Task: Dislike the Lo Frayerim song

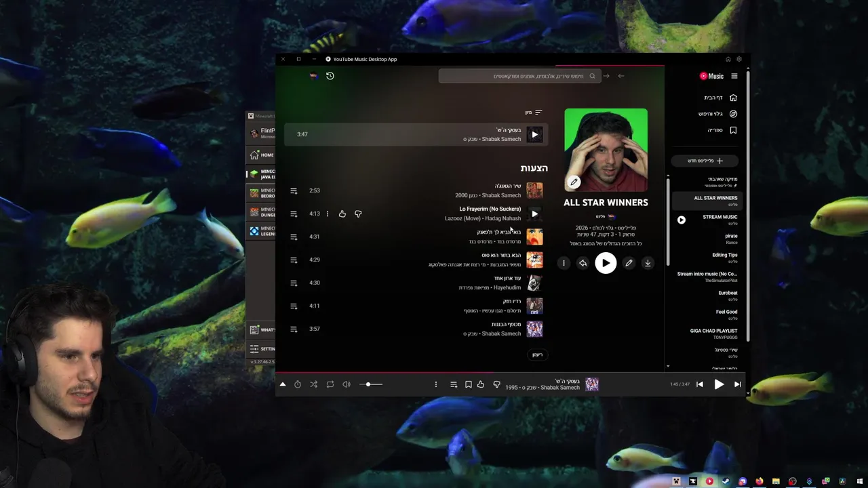Action: [x=358, y=214]
